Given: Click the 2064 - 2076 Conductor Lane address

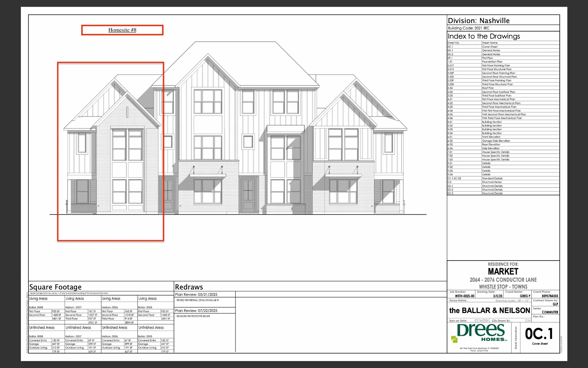Looking at the screenshot, I should pos(503,280).
